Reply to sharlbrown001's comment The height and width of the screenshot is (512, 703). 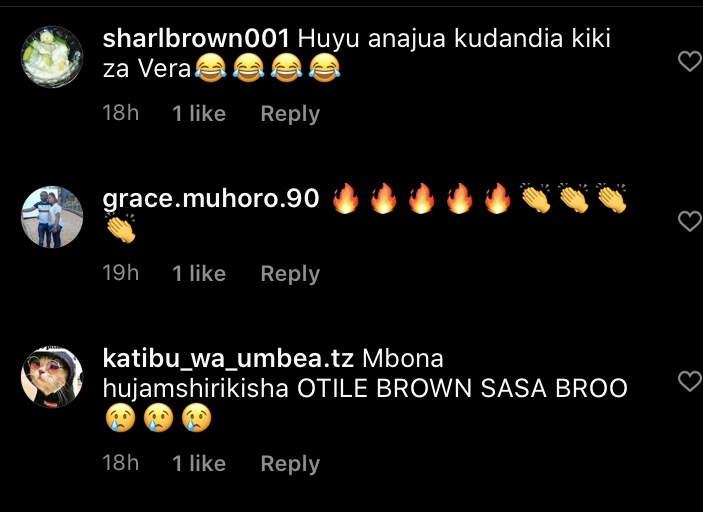tap(290, 113)
